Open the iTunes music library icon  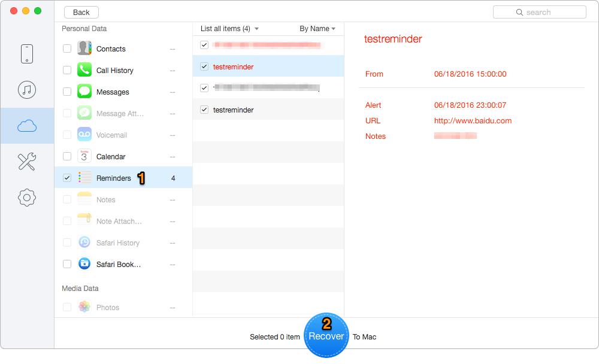click(x=27, y=90)
